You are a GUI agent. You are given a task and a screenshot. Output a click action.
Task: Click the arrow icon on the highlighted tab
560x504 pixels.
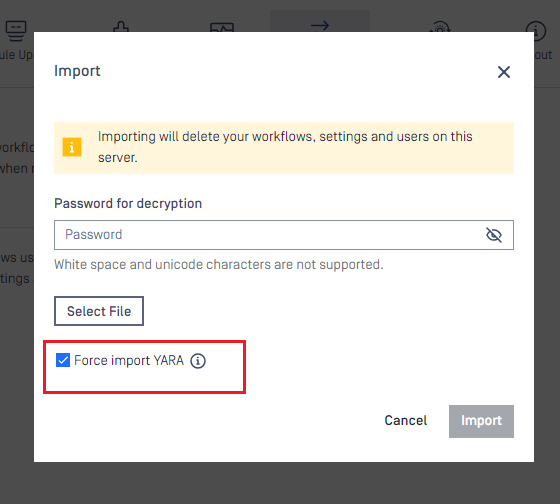(320, 25)
